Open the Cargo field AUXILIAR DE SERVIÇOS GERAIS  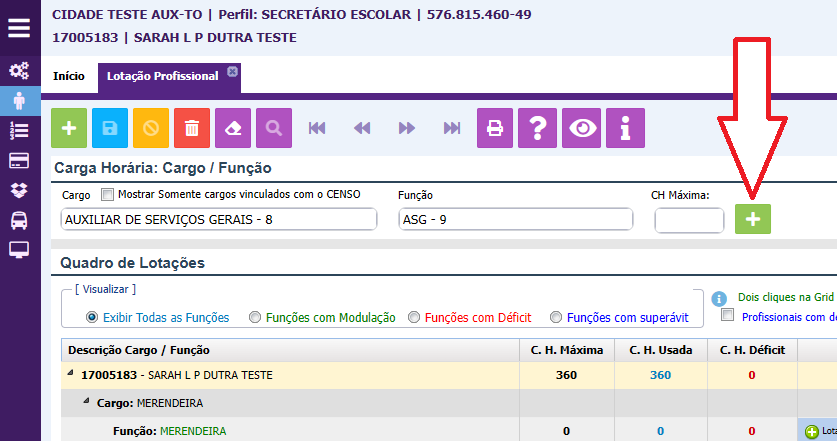[x=218, y=220]
